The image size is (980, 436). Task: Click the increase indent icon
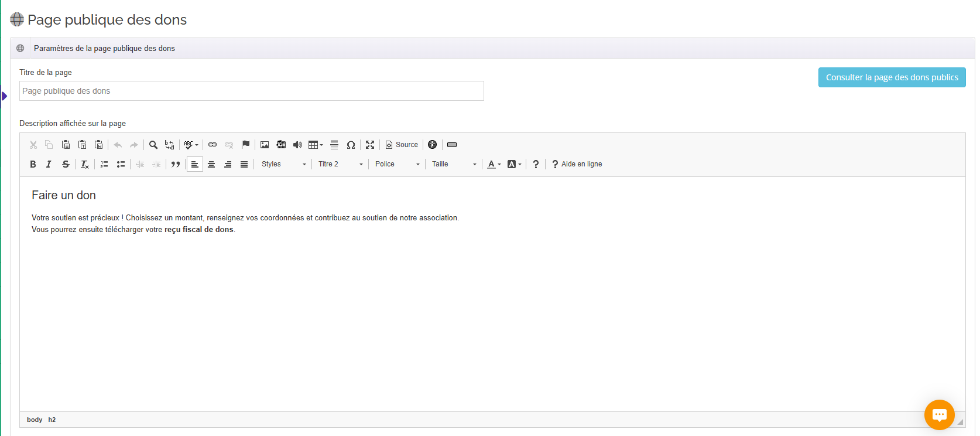(156, 164)
